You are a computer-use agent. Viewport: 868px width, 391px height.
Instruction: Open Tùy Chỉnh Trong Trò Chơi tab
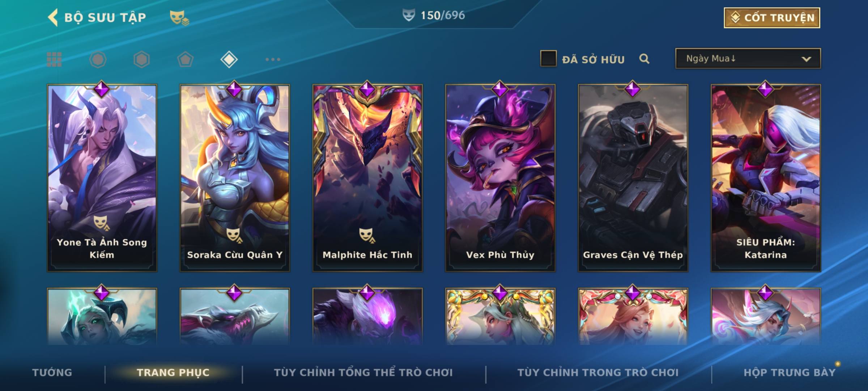[x=598, y=373]
